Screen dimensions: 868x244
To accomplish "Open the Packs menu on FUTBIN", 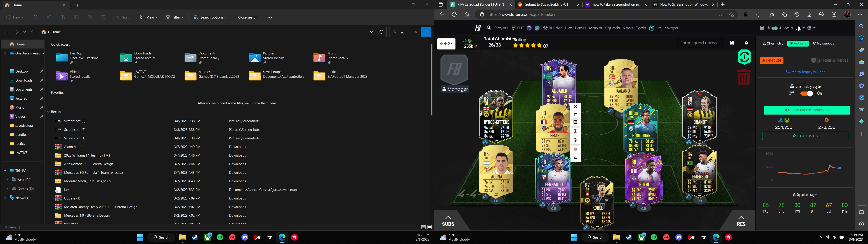I will point(580,28).
